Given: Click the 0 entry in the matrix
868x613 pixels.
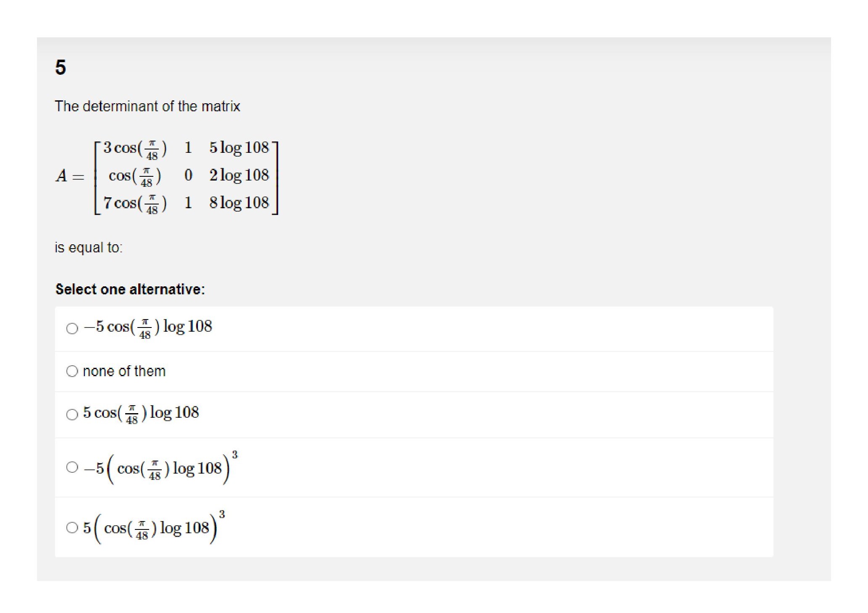Looking at the screenshot, I should coord(188,175).
